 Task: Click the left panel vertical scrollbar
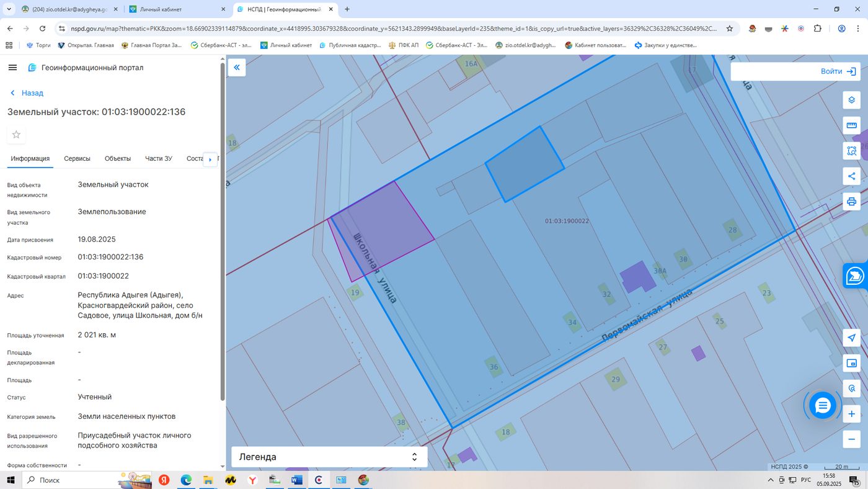pos(223,233)
